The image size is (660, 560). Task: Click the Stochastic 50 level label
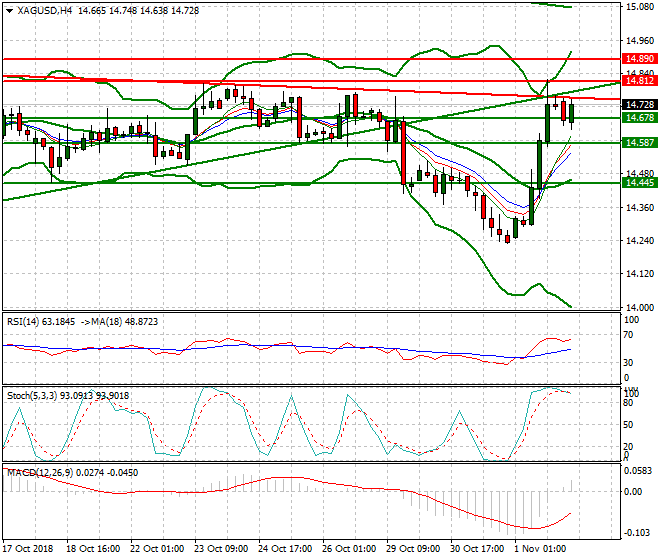(628, 425)
